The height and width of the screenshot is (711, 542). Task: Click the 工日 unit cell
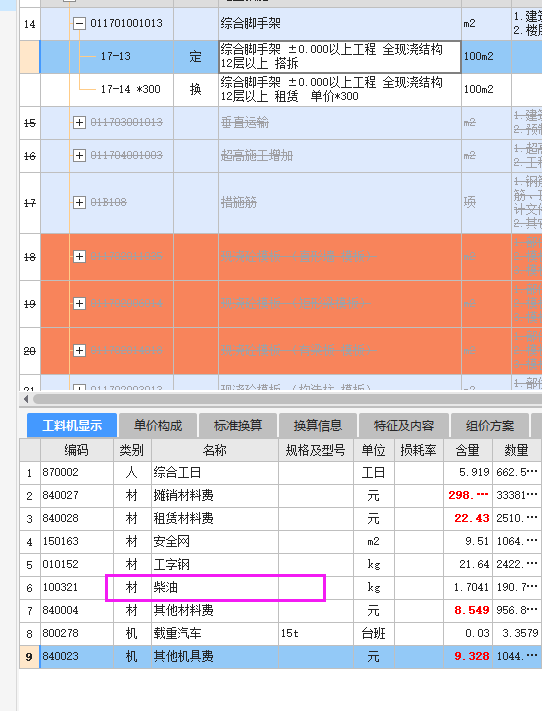click(x=373, y=472)
